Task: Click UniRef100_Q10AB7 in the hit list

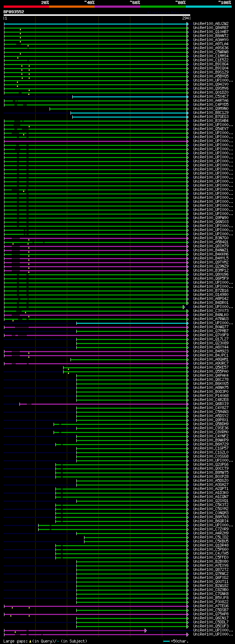Action: [x=210, y=32]
